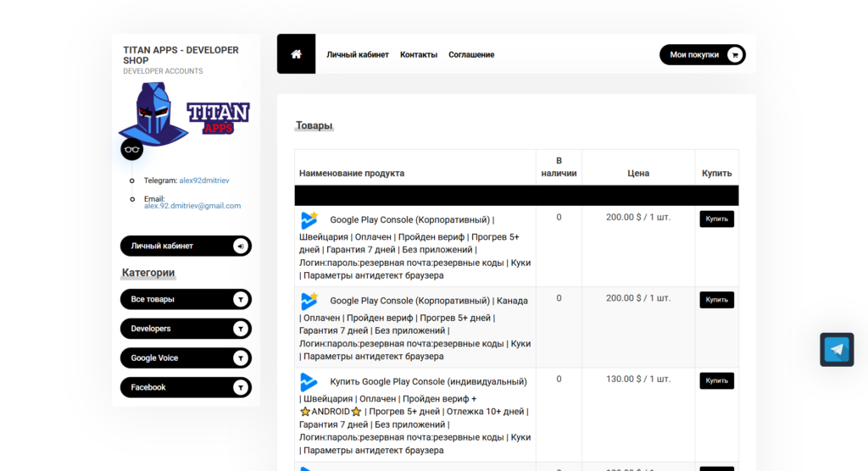Expand the Google Voice category arrow
868x471 pixels.
[240, 358]
